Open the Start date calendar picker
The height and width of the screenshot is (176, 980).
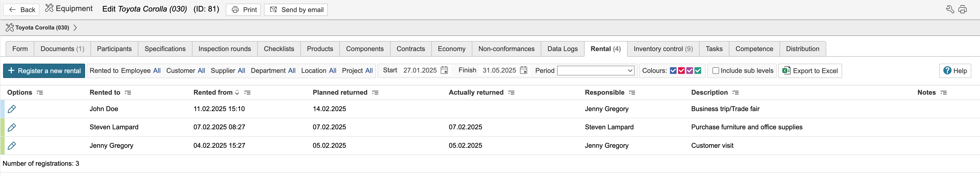point(444,71)
